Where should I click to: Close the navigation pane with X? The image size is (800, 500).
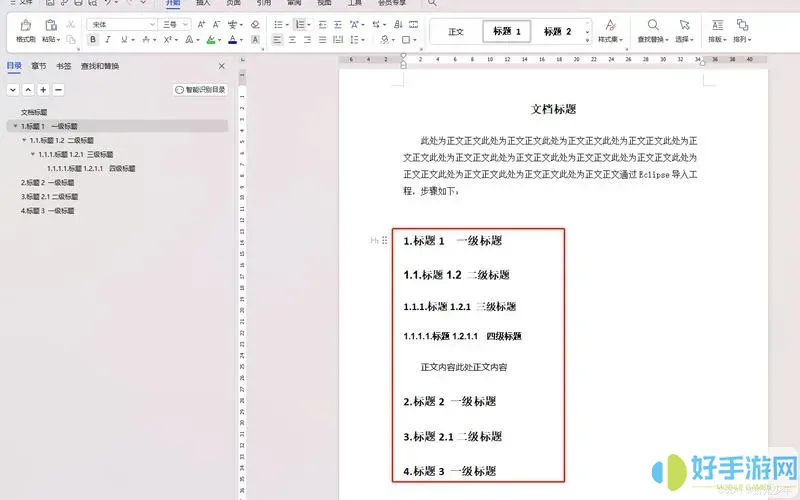click(x=221, y=66)
